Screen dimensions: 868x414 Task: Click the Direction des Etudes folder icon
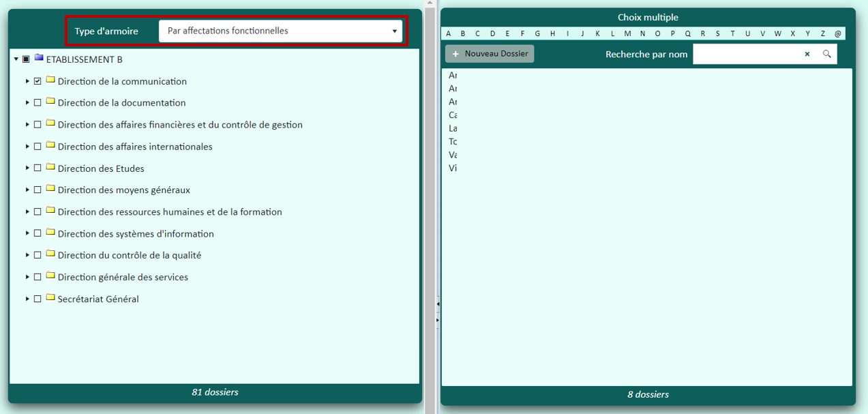(50, 167)
